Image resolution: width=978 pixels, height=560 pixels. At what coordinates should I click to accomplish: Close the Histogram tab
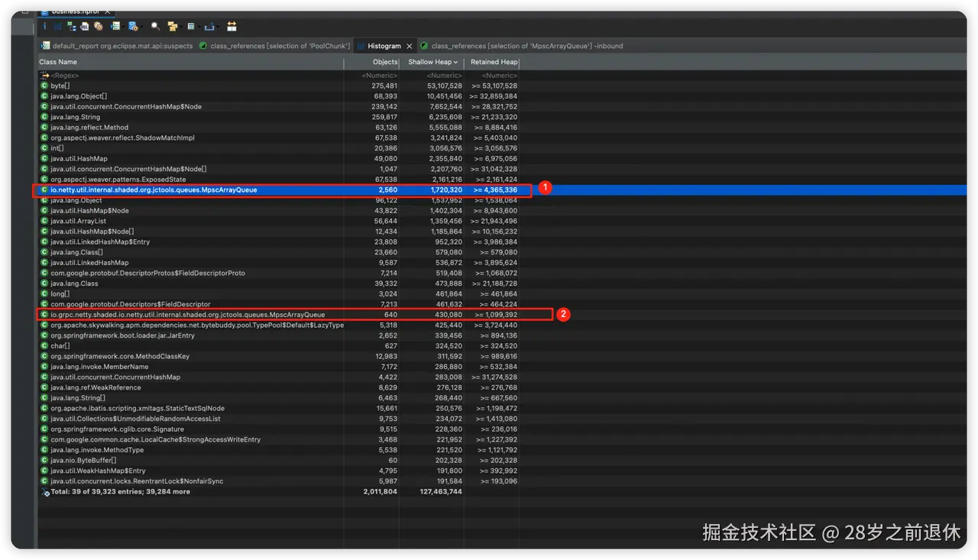point(409,46)
